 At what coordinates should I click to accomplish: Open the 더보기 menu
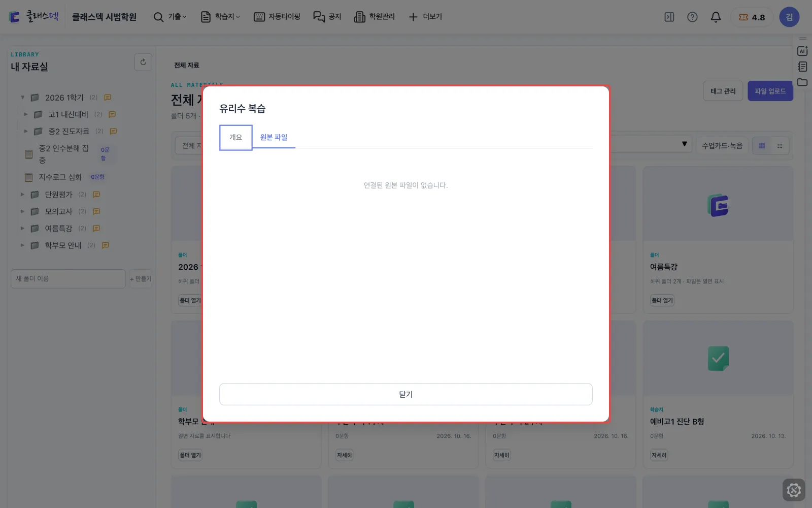(425, 17)
